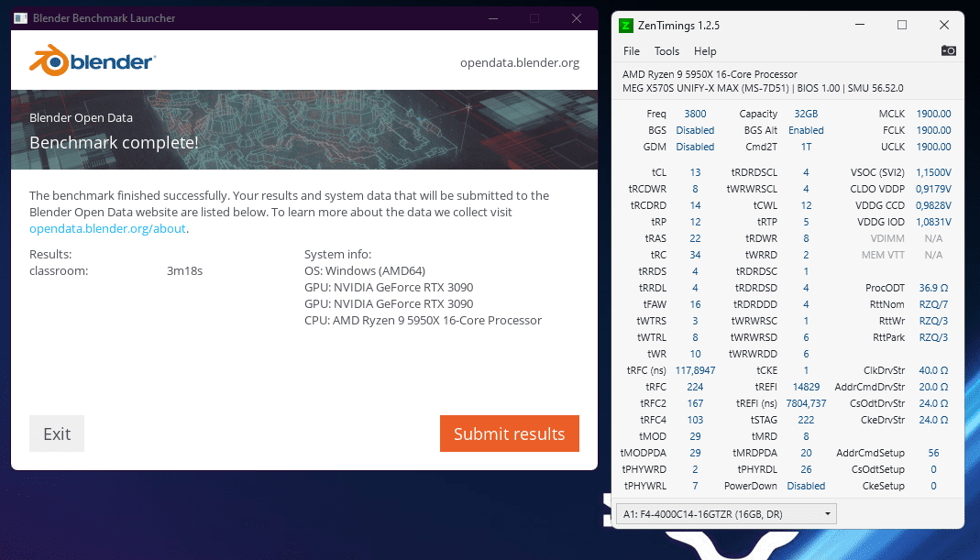This screenshot has height=560, width=980.
Task: Click the opendata.blender.org header text
Action: point(520,62)
